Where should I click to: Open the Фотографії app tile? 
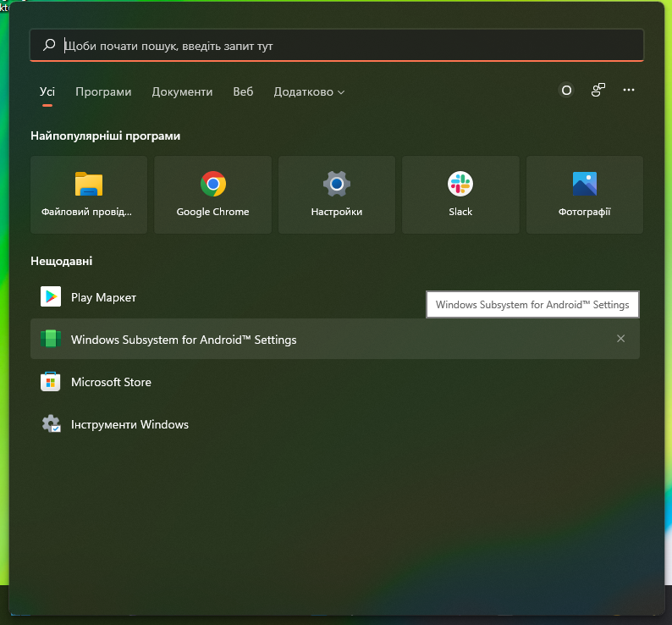[585, 195]
